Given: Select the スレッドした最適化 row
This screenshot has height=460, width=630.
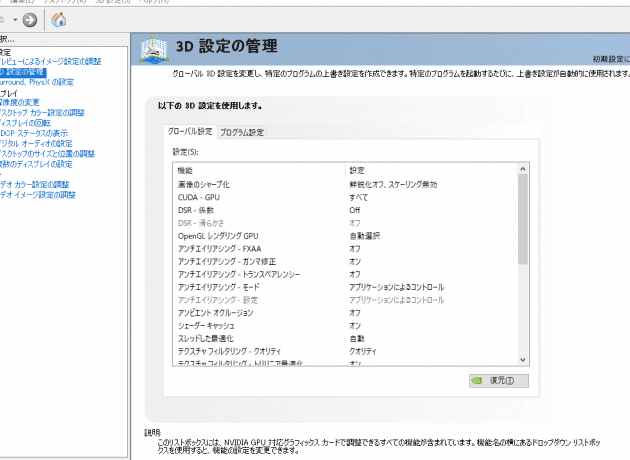Looking at the screenshot, I should (346, 339).
